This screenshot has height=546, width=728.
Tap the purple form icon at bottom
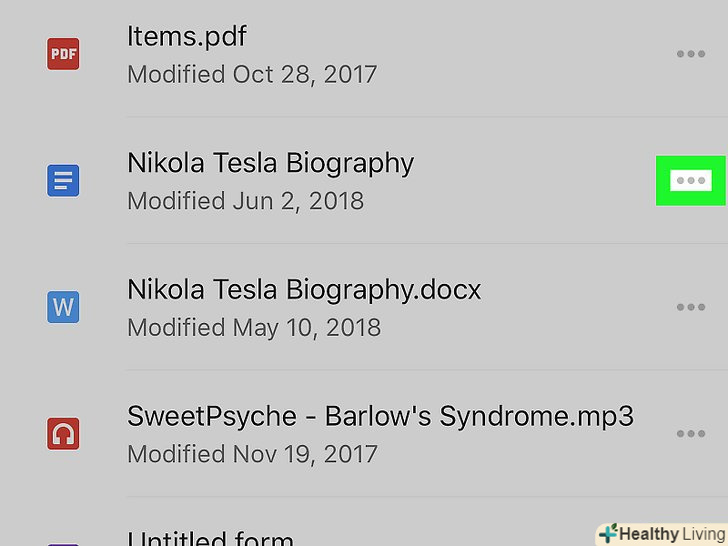tap(63, 542)
